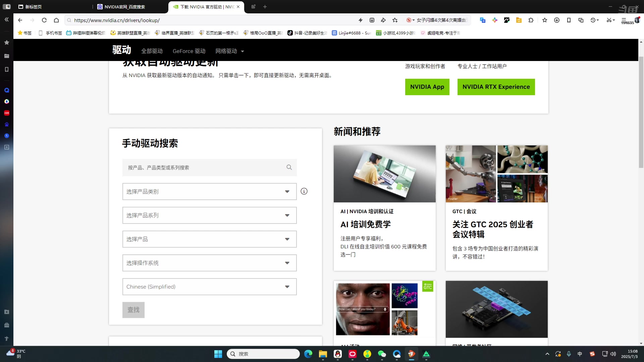The width and height of the screenshot is (644, 362).
Task: Open the 33°C weather widget on taskbar
Action: pyautogui.click(x=16, y=354)
